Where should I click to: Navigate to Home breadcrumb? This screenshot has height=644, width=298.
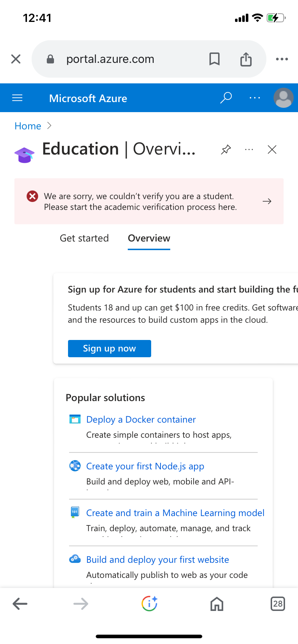[28, 126]
